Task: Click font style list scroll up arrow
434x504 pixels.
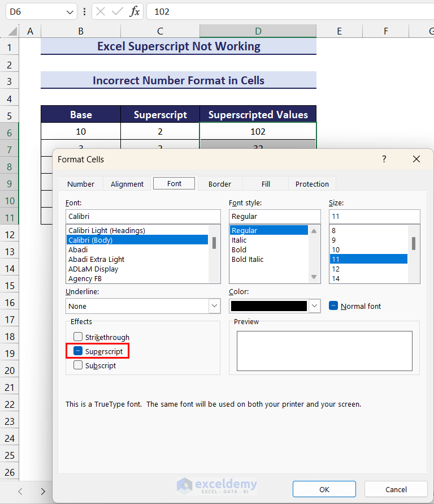Action: click(314, 231)
